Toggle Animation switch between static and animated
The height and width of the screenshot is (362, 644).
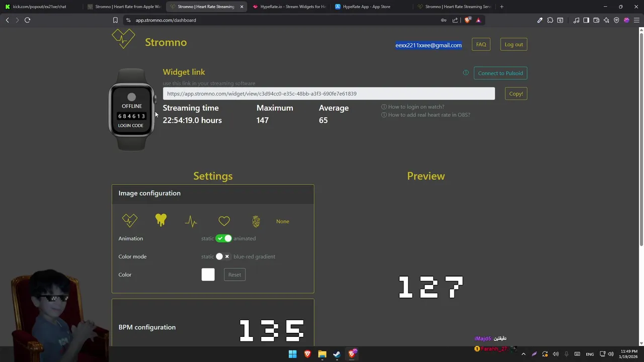pyautogui.click(x=223, y=238)
